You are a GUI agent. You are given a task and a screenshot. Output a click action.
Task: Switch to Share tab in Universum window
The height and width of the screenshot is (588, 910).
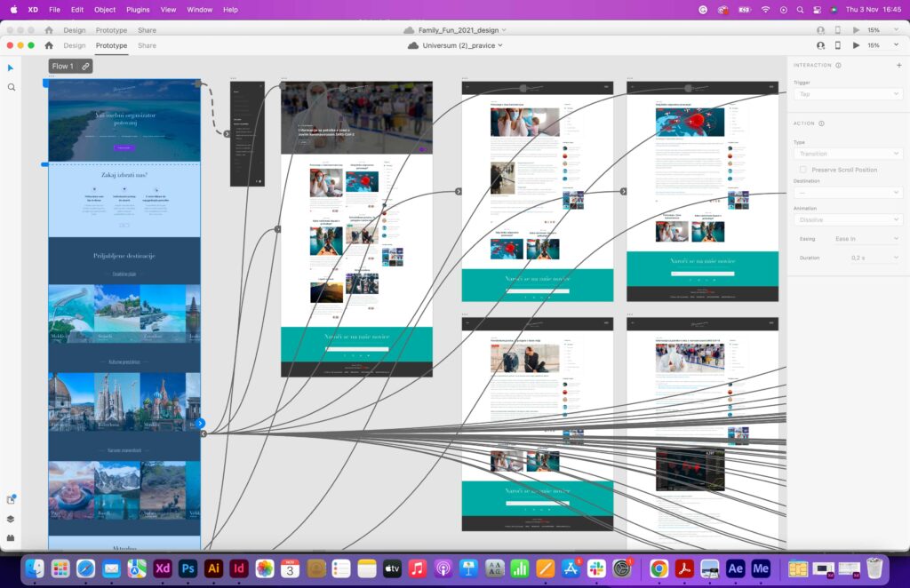pos(147,45)
